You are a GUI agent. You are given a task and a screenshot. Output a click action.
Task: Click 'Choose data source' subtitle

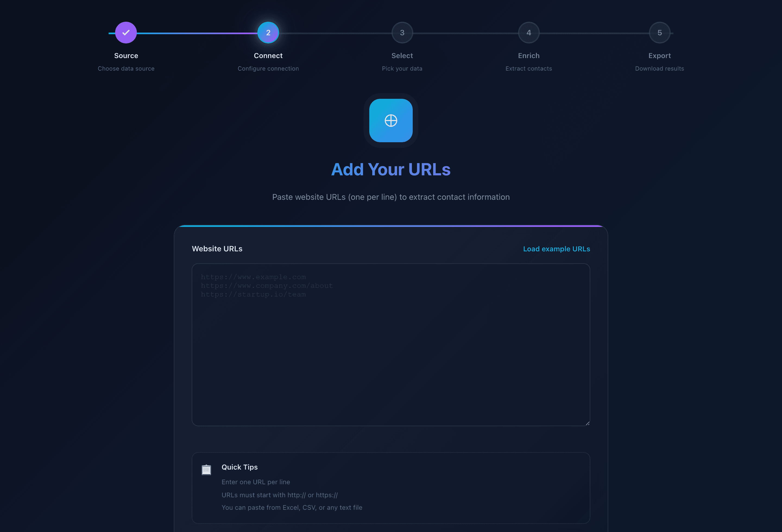[x=126, y=69]
